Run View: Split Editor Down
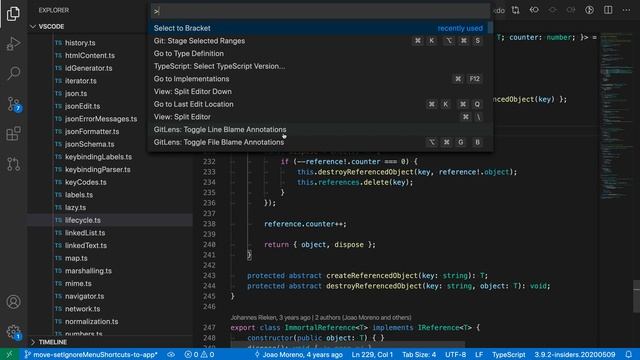This screenshot has height=360, width=640. coord(320,91)
